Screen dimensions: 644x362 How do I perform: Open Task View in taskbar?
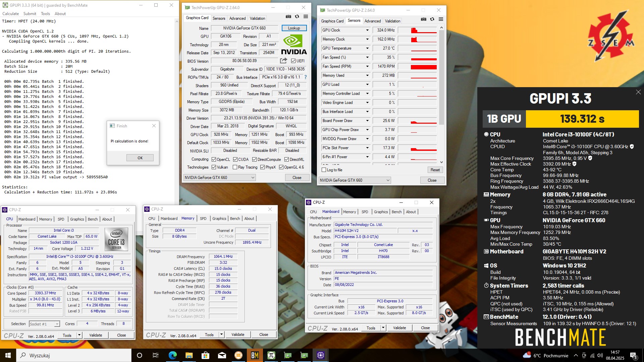(156, 355)
